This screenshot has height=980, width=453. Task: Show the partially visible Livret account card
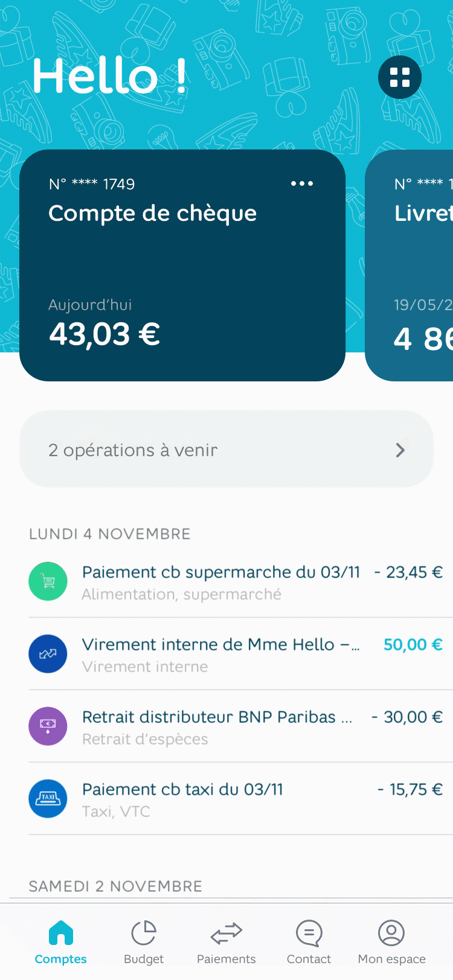[x=417, y=266]
